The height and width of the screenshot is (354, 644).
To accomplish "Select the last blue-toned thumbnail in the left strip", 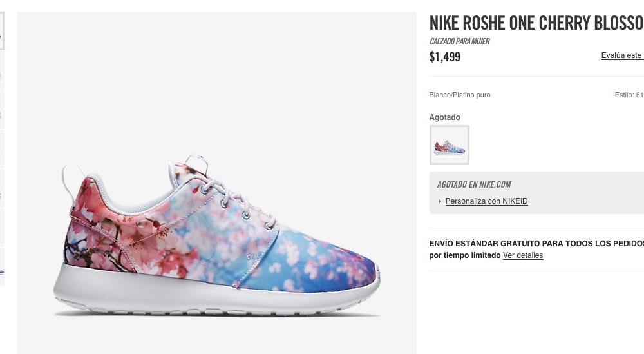I will [2, 268].
